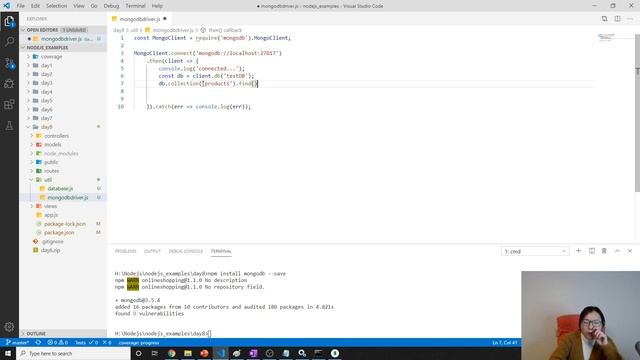The height and width of the screenshot is (360, 640).
Task: Click the Open Changes icon in editor toolbar
Action: click(604, 19)
